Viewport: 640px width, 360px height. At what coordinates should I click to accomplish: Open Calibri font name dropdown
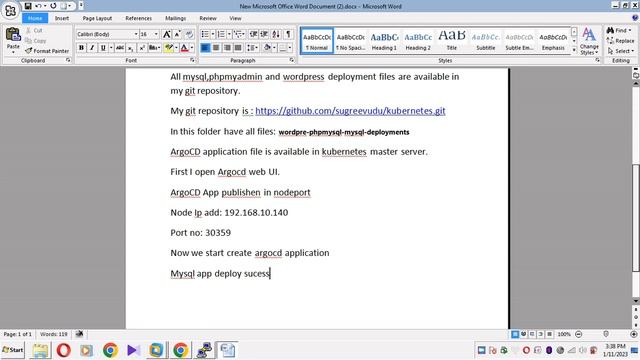tap(136, 34)
